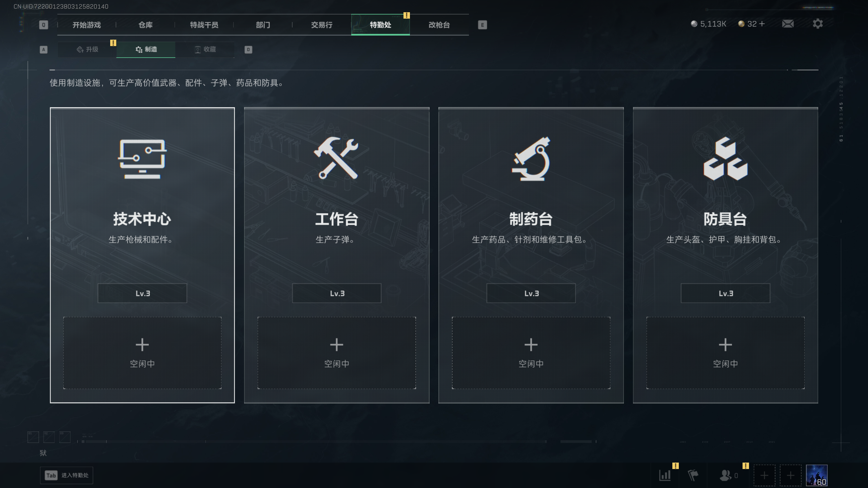Click the 技术中心 computer monitor icon
868x488 pixels.
[x=142, y=159]
